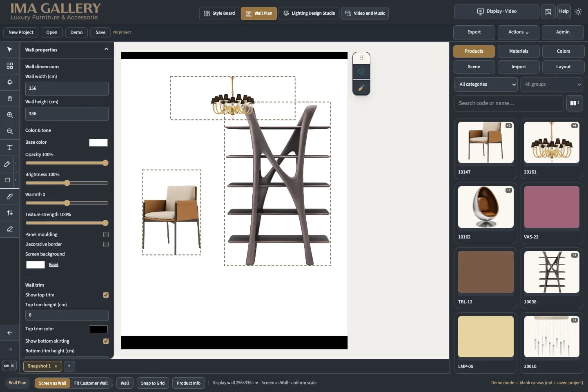Click the paintbrush in floating toolbar
Screen dimensions: 588x392
(x=361, y=87)
